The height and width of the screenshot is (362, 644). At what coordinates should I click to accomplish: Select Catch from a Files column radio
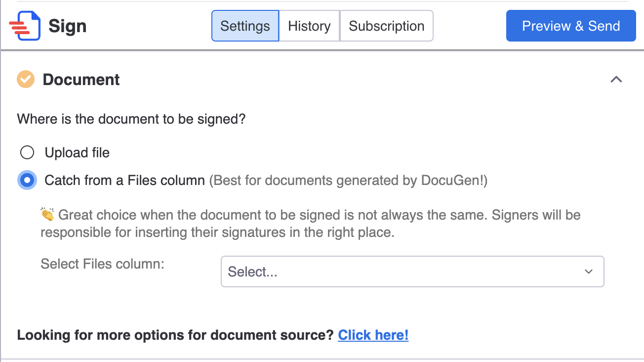[x=27, y=180]
